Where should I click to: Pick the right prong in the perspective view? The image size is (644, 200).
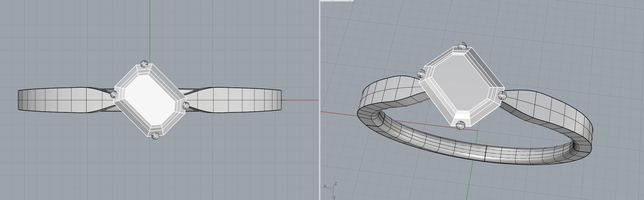click(x=502, y=95)
